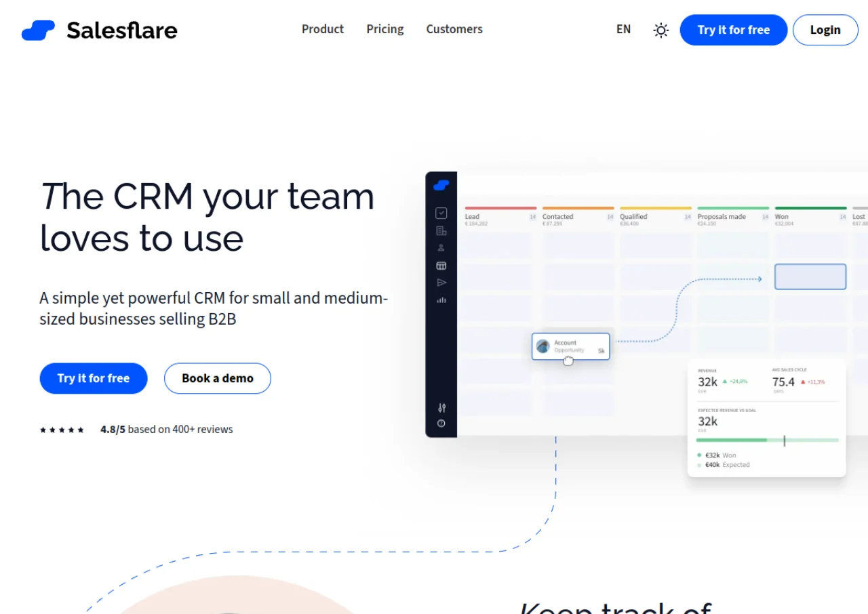
Task: Click the Salesflare logo in the mockup sidebar
Action: coord(441,185)
